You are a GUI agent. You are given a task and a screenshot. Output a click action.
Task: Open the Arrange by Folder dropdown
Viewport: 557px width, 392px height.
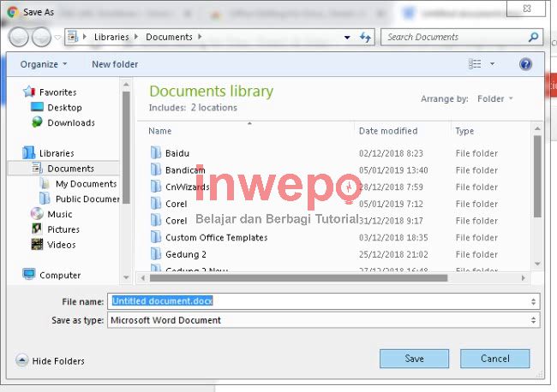(495, 98)
